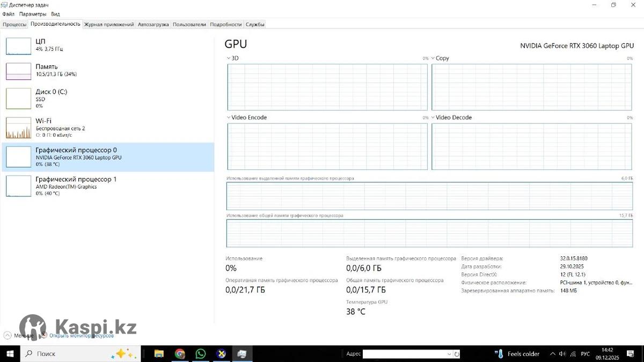644x362 pixels.
Task: Open the 3D engine graph dropdown
Action: 229,58
